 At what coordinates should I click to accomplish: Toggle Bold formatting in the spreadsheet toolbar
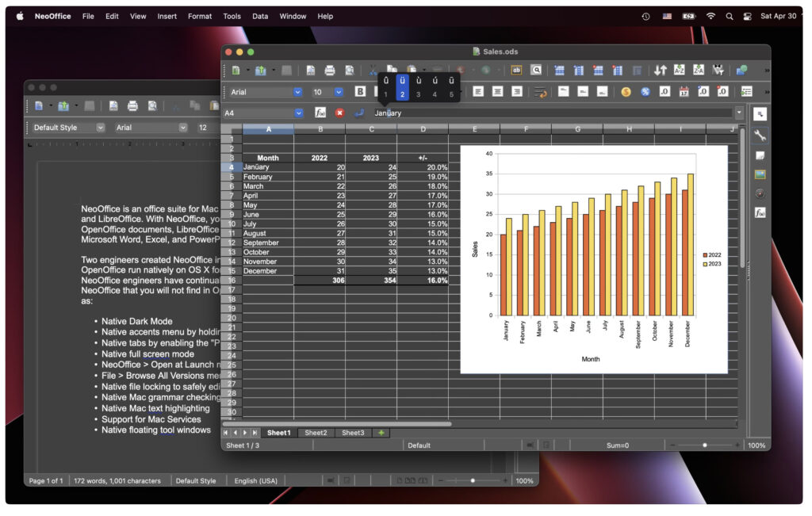coord(360,92)
